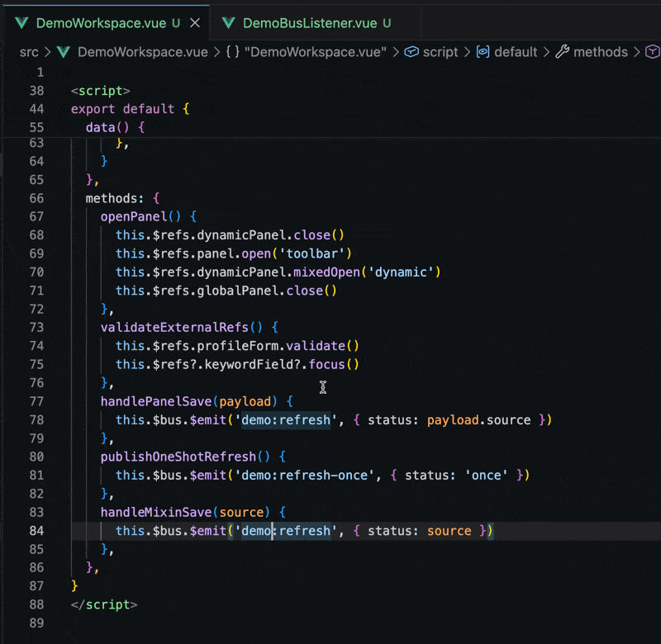Click the validateExternalRefs method name
This screenshot has width=661, height=644.
pos(174,327)
